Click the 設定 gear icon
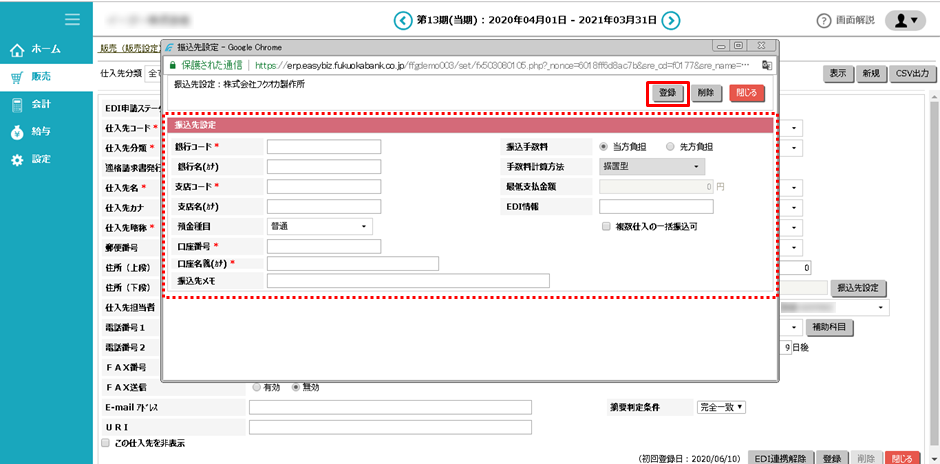940x464 pixels. coord(18,160)
